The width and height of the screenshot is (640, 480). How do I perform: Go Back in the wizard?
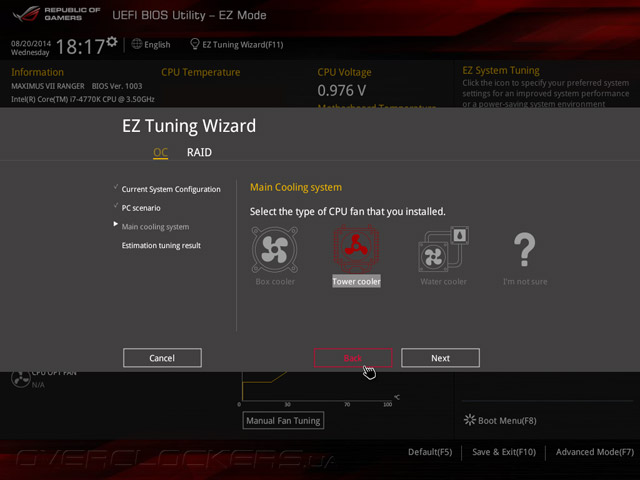(x=353, y=358)
